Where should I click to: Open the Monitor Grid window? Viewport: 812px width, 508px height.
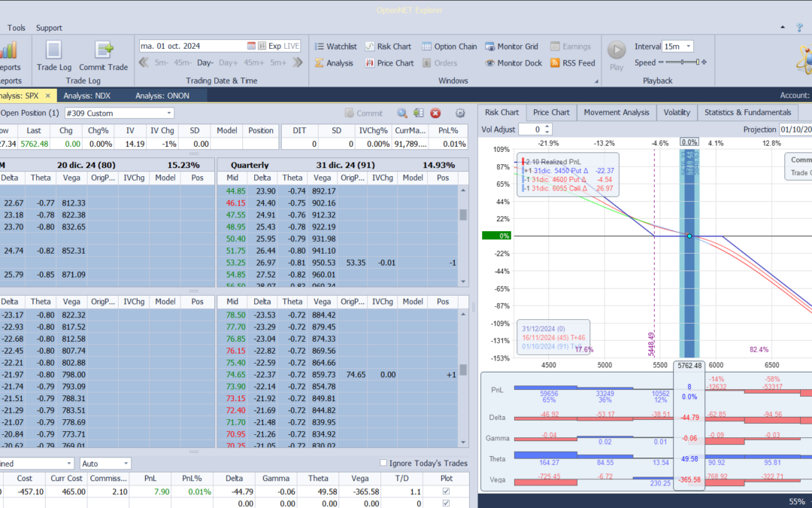click(512, 46)
